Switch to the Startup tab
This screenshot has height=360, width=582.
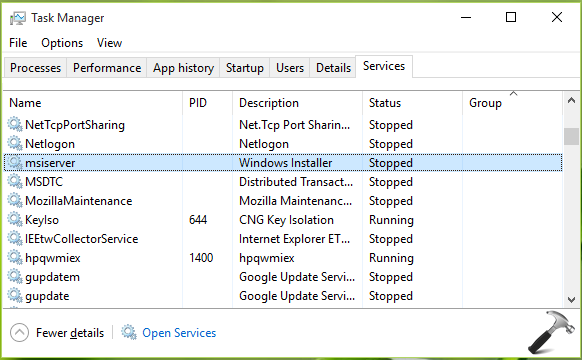pyautogui.click(x=245, y=68)
